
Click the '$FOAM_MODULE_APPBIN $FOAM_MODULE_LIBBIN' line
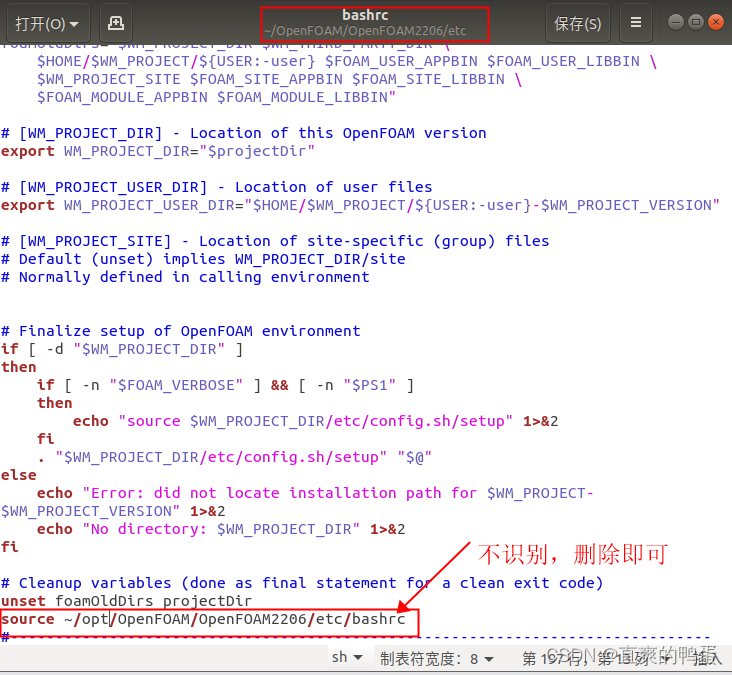tap(216, 98)
